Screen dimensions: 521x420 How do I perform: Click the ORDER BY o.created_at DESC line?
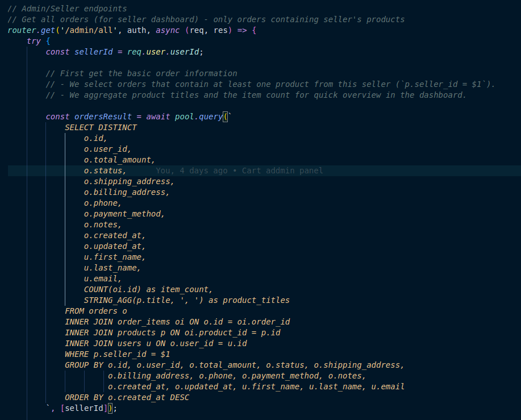coord(127,397)
